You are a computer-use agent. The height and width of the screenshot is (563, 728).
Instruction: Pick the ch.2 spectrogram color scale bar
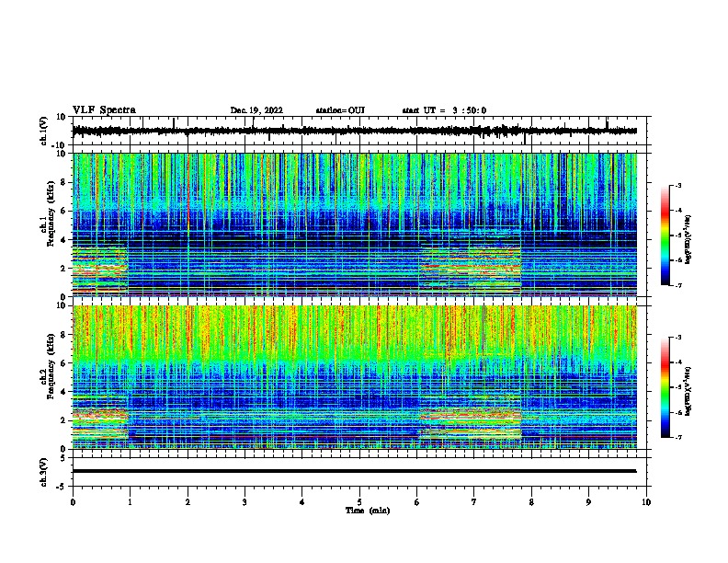[665, 387]
